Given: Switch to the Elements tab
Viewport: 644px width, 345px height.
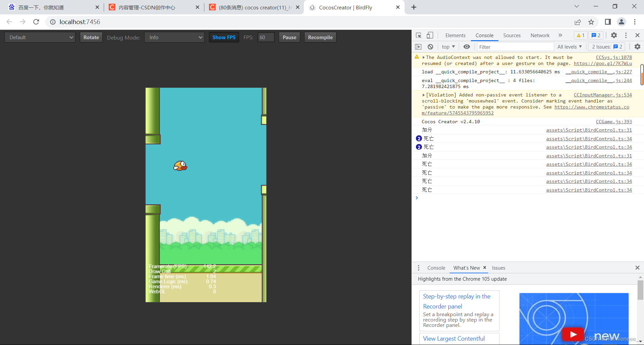Looking at the screenshot, I should tap(455, 35).
